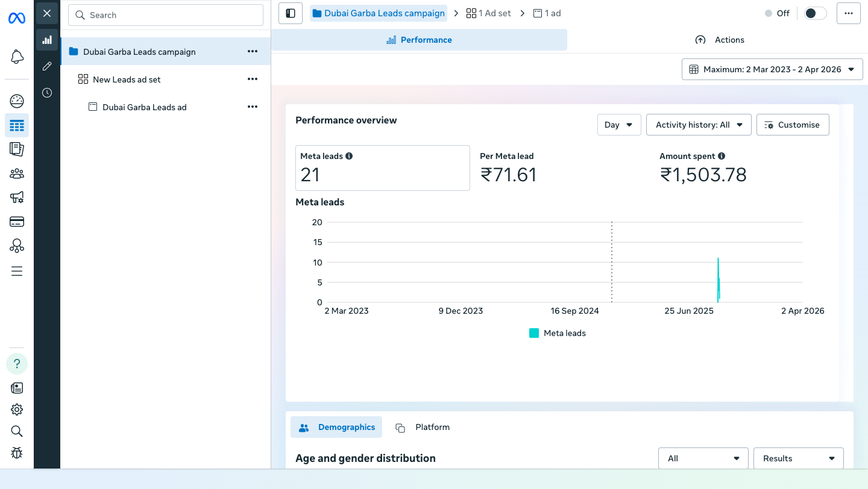This screenshot has height=489, width=868.
Task: Click the 1 ad breadcrumb
Action: [547, 13]
